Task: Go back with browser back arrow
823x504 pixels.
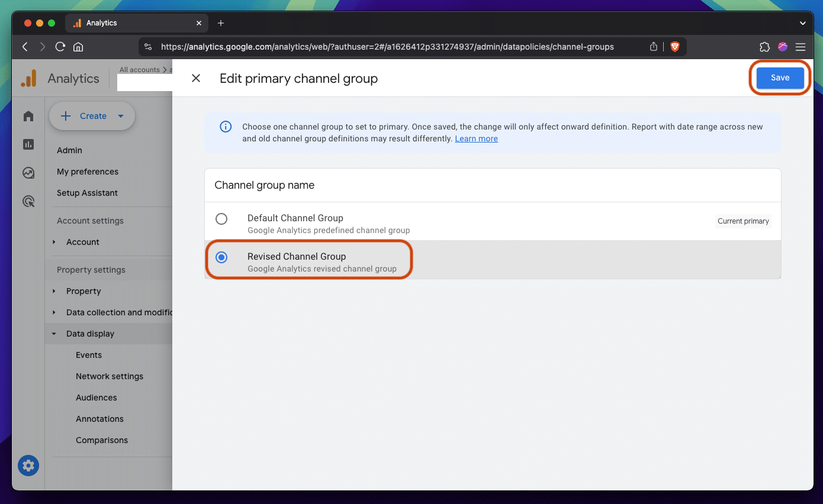Action: coord(25,47)
